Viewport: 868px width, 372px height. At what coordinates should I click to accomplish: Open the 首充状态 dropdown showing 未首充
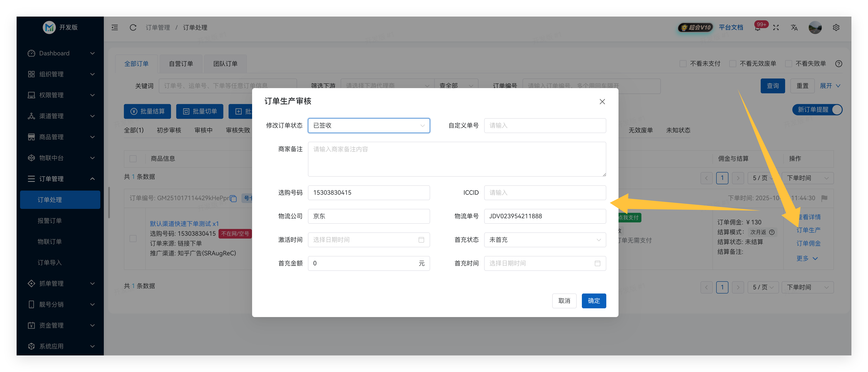click(x=545, y=240)
